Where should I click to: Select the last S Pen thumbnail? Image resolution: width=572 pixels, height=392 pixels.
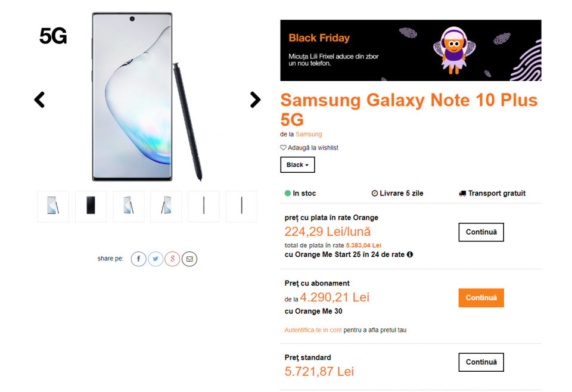coord(241,206)
